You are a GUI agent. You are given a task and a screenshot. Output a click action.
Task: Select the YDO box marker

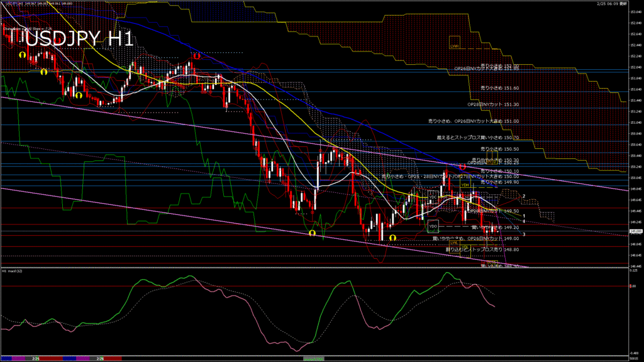coord(433,224)
